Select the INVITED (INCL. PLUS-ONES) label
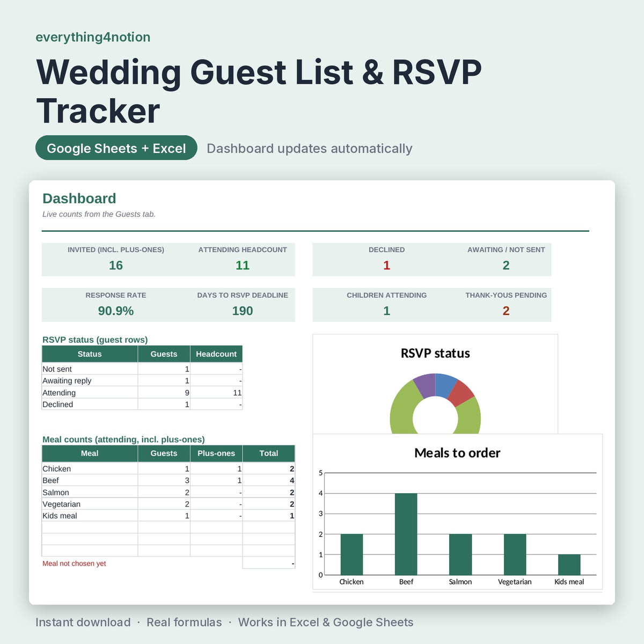 pos(116,250)
